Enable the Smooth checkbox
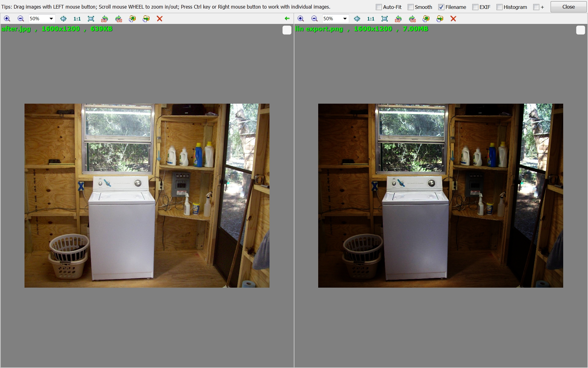The height and width of the screenshot is (368, 588). point(411,7)
